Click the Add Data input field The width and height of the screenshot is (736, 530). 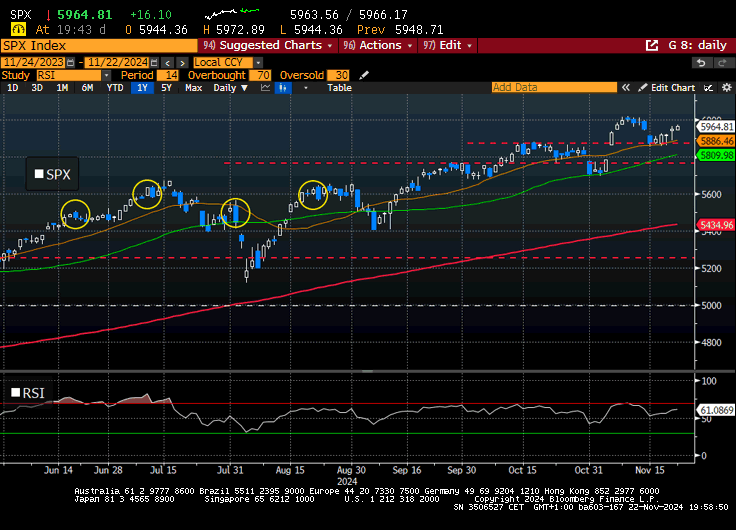click(554, 87)
